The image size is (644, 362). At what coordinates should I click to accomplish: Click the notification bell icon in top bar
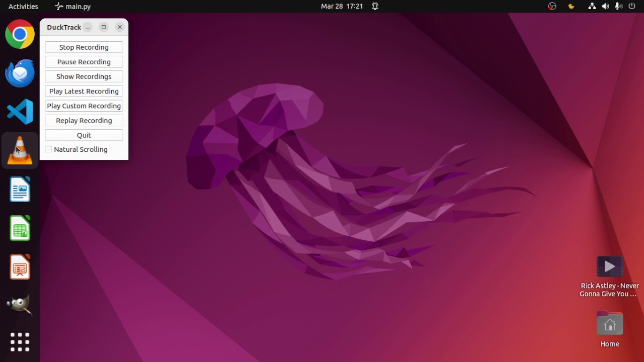375,7
